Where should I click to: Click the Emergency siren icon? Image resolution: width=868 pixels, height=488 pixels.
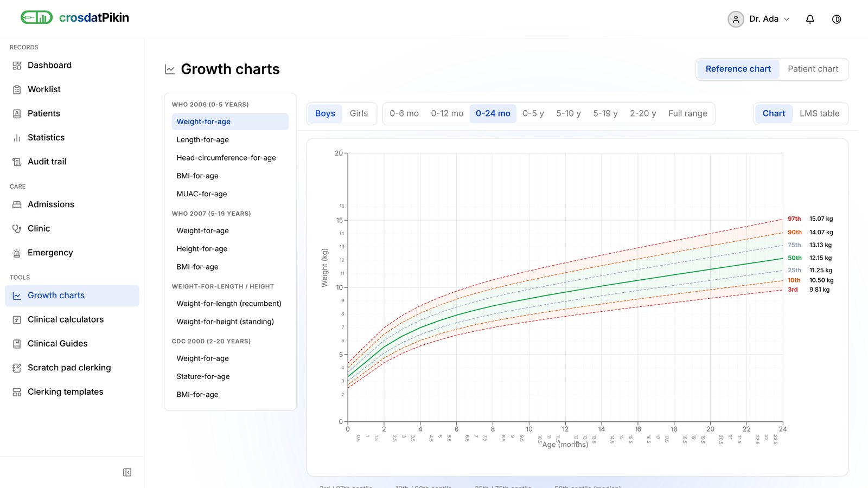[17, 253]
